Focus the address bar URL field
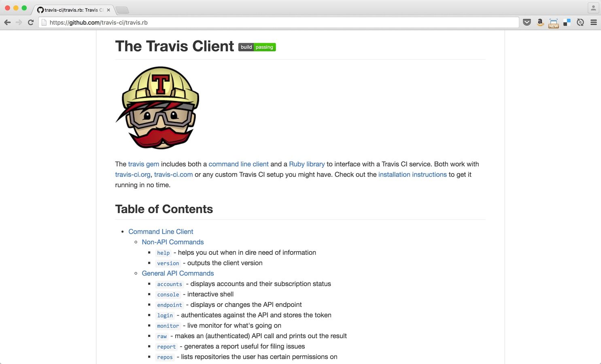 pyautogui.click(x=279, y=23)
